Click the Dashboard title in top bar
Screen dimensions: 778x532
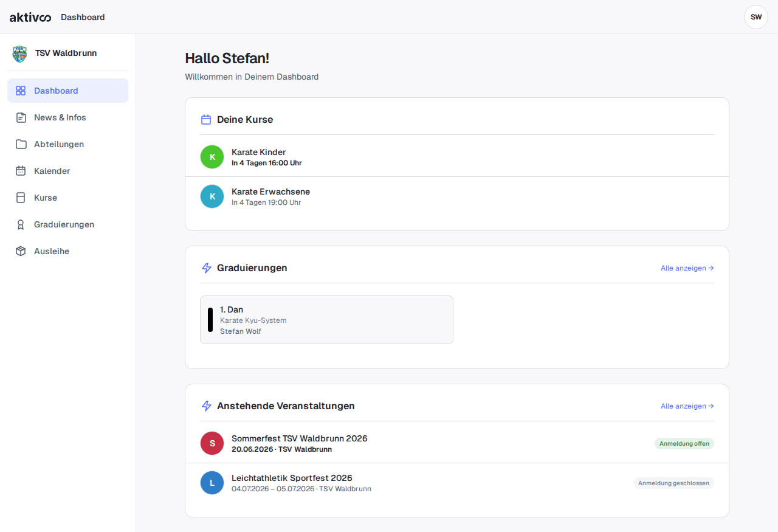[x=83, y=17]
